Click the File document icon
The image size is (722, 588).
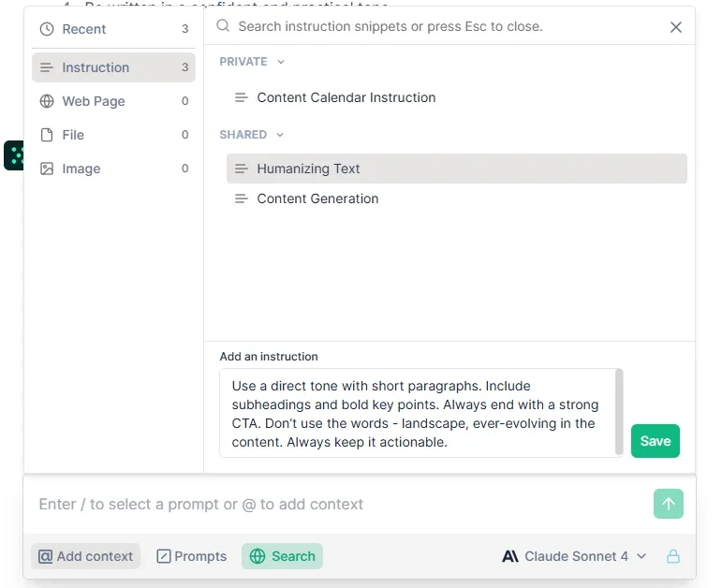[x=47, y=135]
